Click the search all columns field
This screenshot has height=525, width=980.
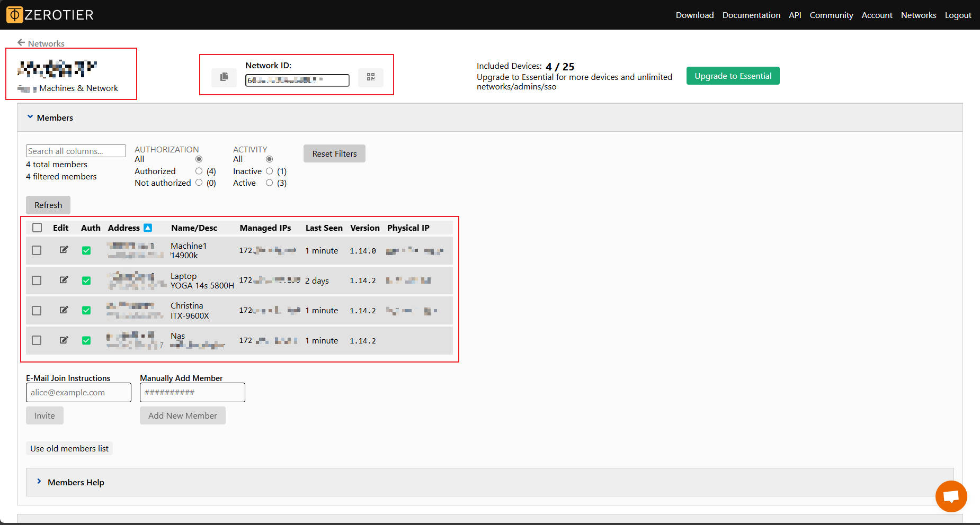tap(75, 151)
